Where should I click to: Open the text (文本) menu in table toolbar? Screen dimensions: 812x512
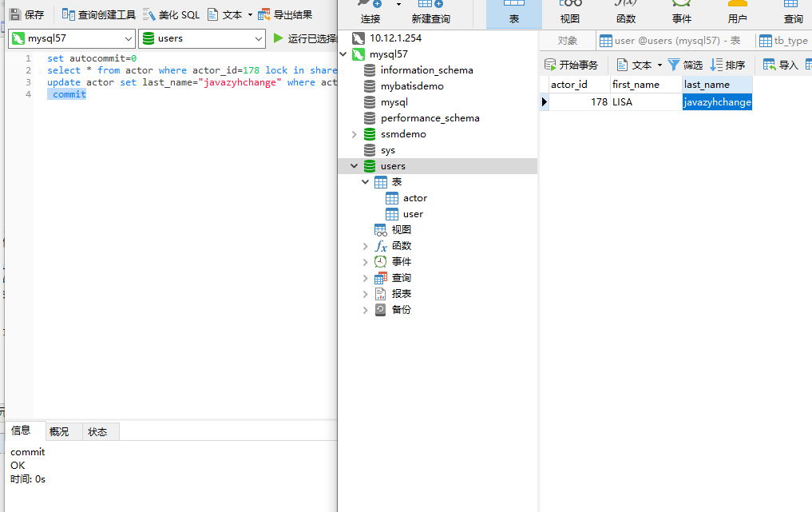(x=639, y=65)
